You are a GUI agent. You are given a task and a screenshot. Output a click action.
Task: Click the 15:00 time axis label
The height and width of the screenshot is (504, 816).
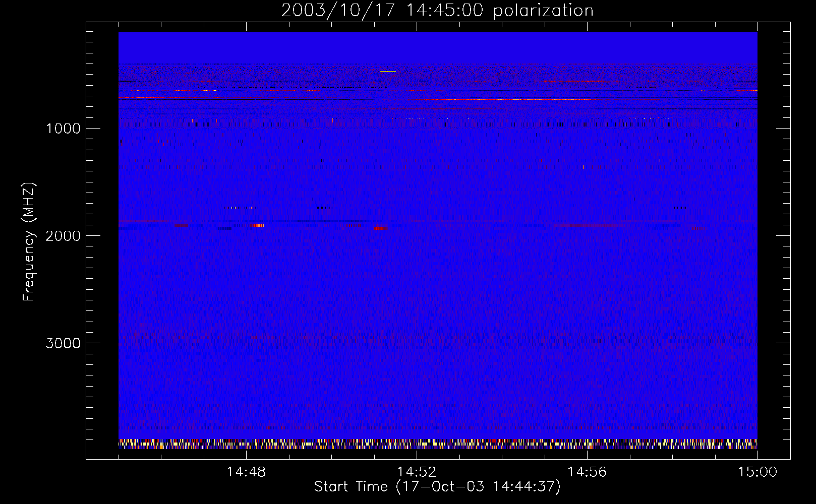click(757, 472)
